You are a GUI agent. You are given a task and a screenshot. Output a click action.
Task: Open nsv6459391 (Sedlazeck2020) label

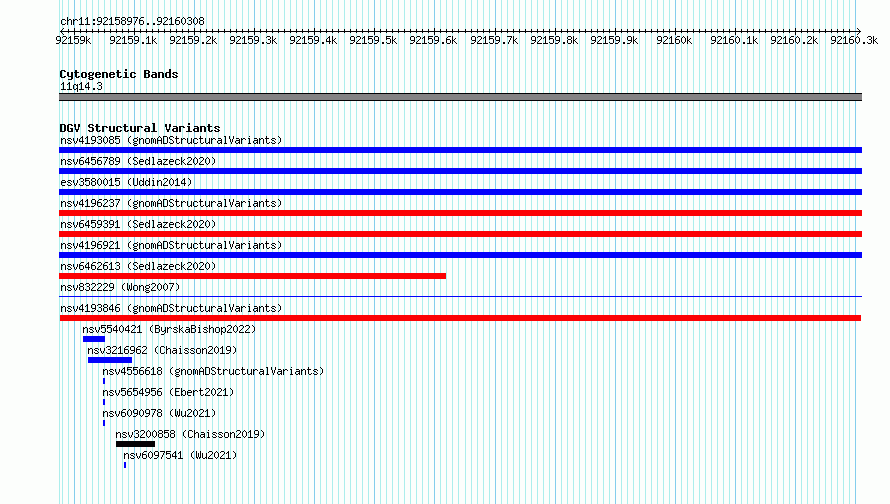tap(138, 224)
